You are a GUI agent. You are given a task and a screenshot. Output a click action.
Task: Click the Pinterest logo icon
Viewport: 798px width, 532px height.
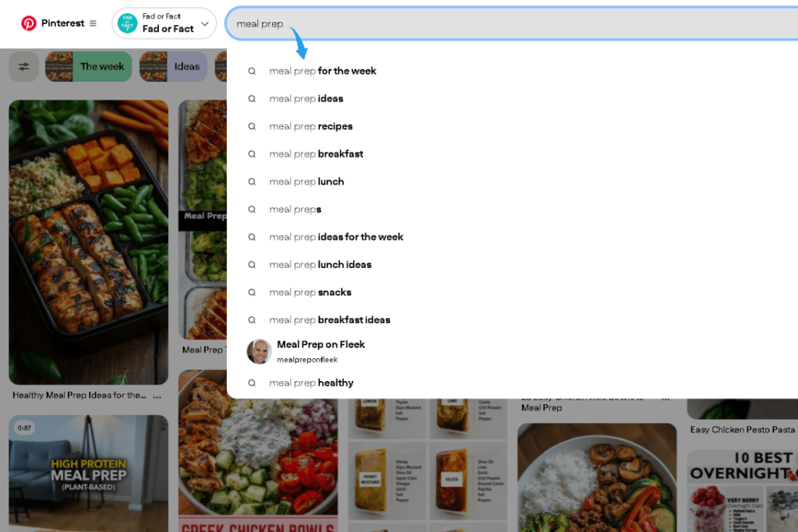[x=30, y=23]
